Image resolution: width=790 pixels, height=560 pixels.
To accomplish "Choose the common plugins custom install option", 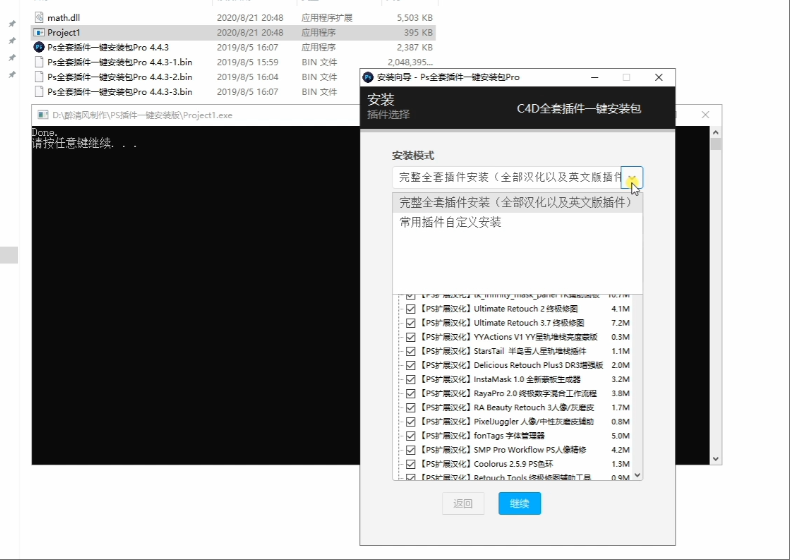I will [450, 223].
